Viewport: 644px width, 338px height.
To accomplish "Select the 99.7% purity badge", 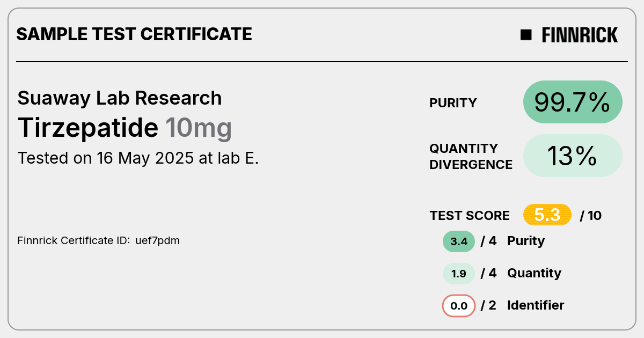I will tap(573, 102).
